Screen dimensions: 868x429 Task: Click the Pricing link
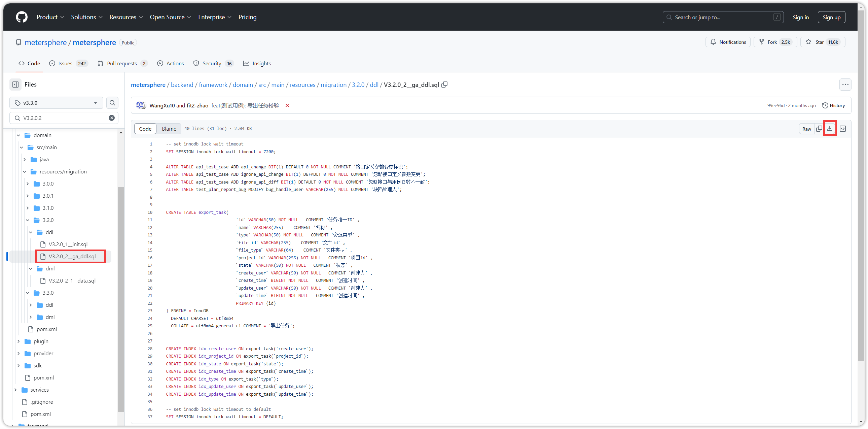247,17
